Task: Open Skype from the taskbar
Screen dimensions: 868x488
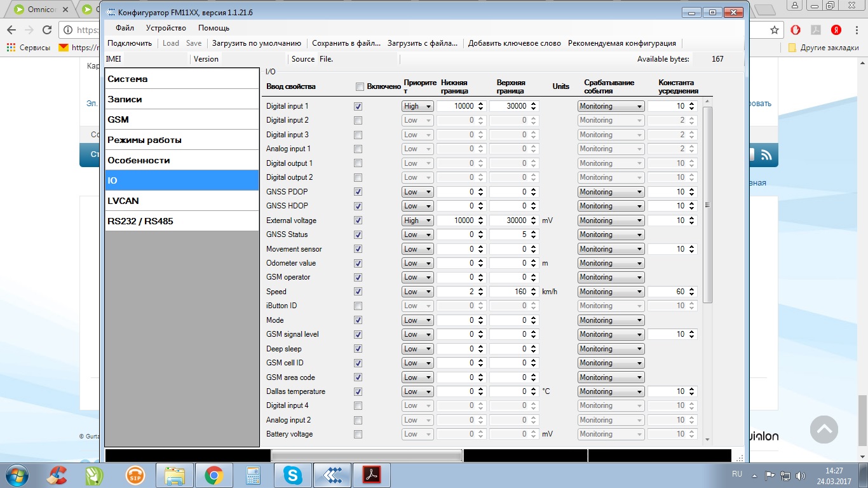Action: pyautogui.click(x=293, y=475)
